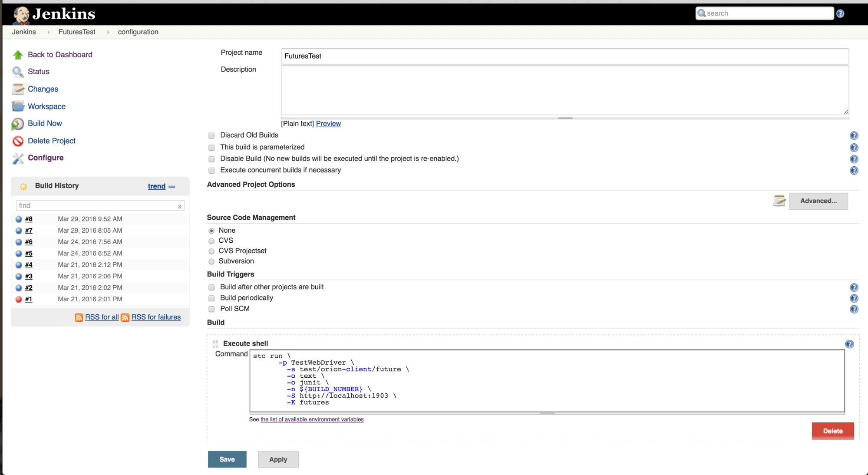Click the Build Now clock icon
This screenshot has height=475, width=868.
point(18,124)
